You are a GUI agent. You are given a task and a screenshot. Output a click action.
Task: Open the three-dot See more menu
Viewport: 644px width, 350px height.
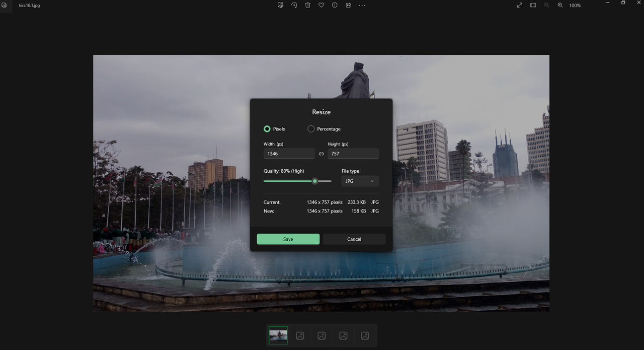pos(362,5)
